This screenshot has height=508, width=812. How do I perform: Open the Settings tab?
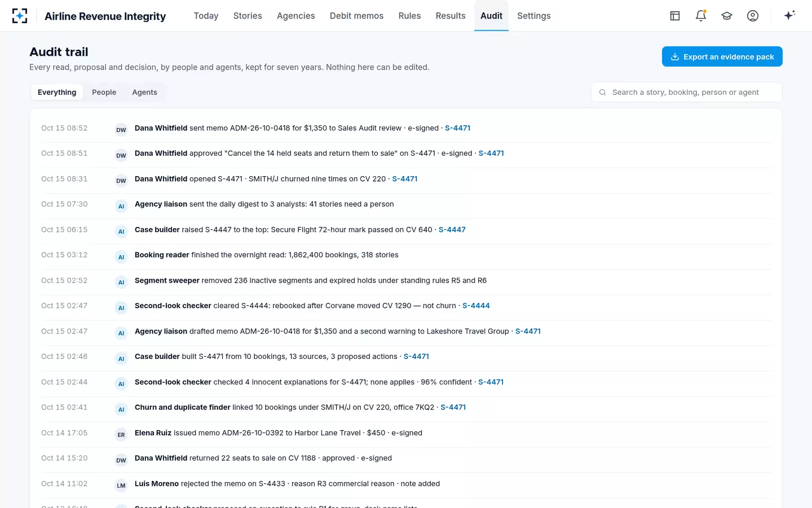(x=534, y=16)
